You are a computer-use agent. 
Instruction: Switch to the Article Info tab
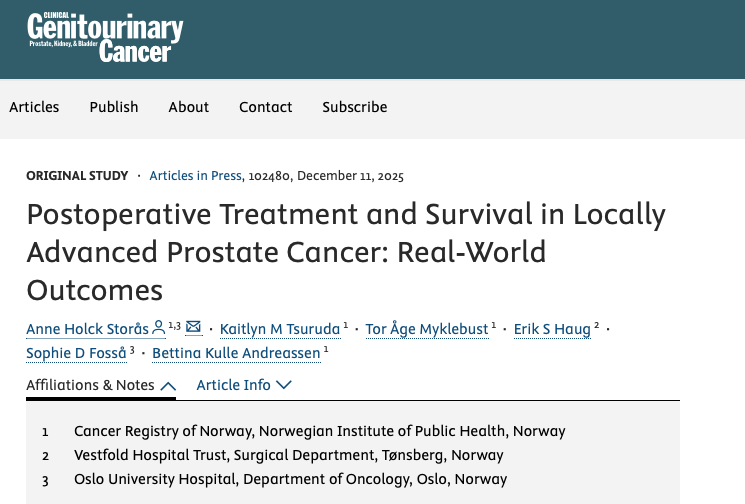coord(233,385)
